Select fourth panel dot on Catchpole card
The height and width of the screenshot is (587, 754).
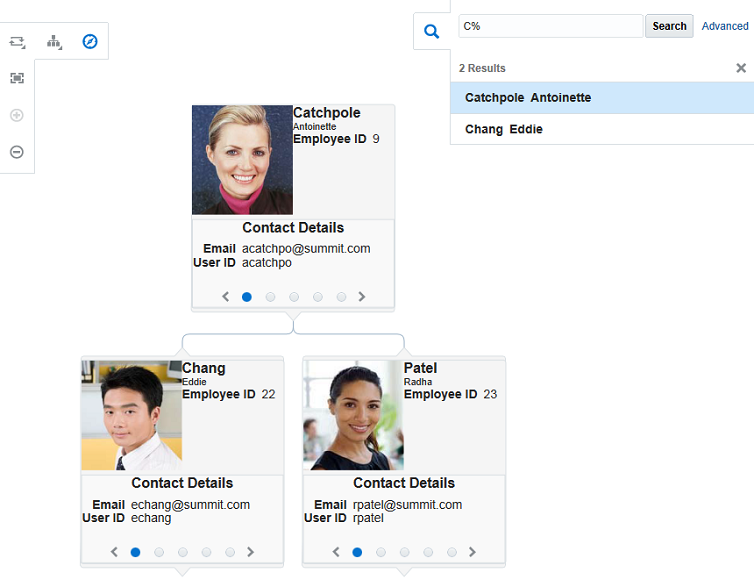pyautogui.click(x=318, y=297)
